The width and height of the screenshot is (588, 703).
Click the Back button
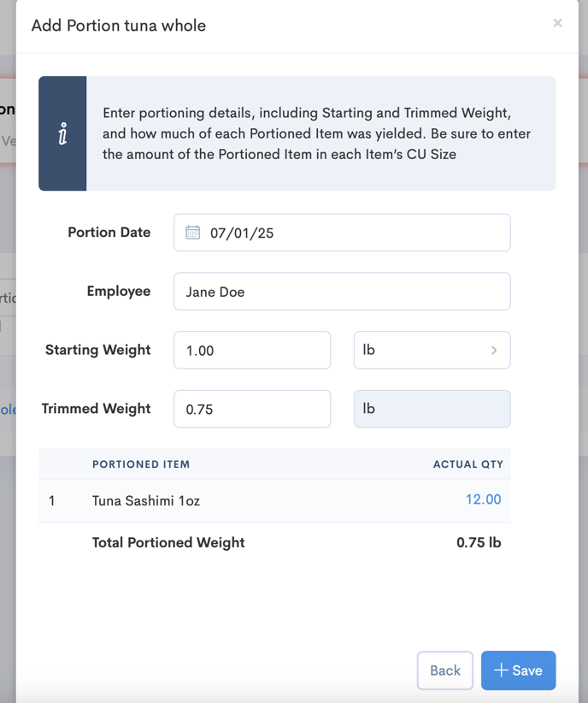[x=445, y=671]
